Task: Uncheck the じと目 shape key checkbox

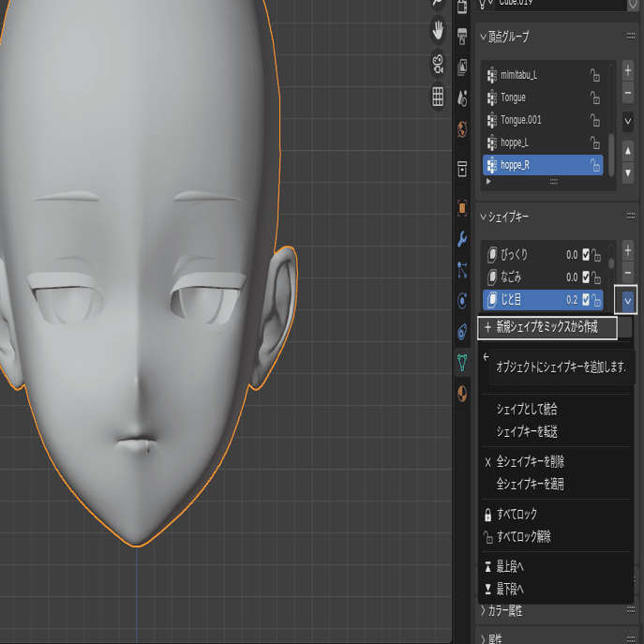Action: (x=586, y=300)
